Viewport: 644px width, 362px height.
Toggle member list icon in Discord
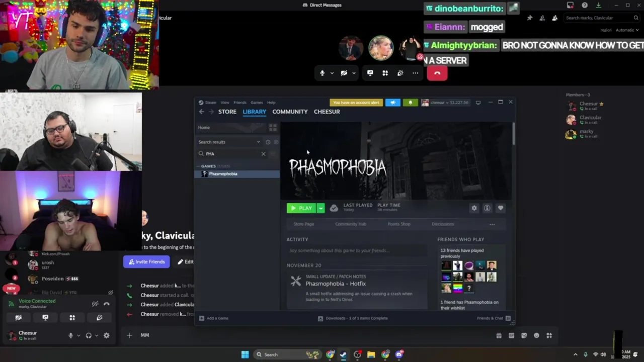point(554,18)
